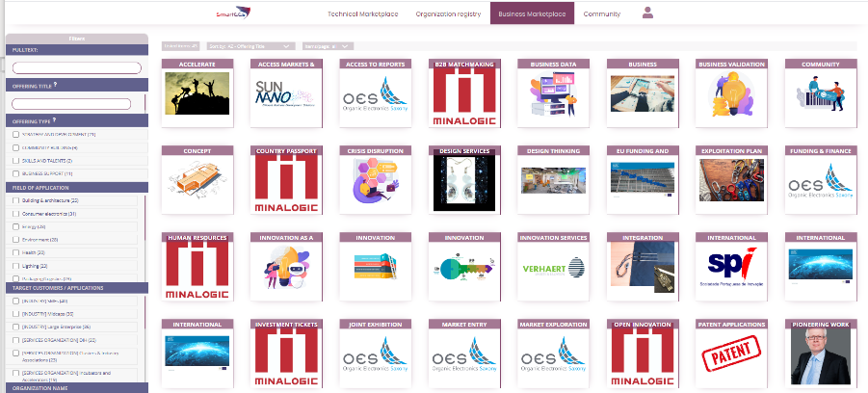Toggle the Industry Large Enterprise checkbox

[x=15, y=327]
